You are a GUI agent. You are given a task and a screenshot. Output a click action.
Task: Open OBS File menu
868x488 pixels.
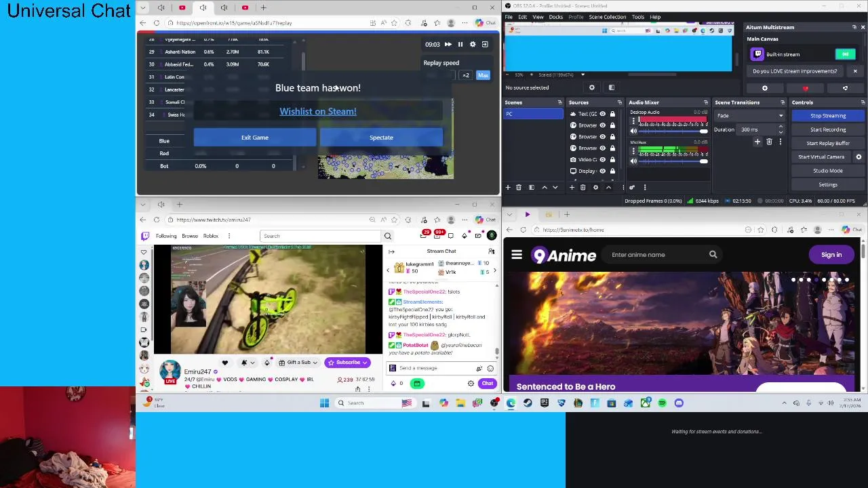point(509,17)
